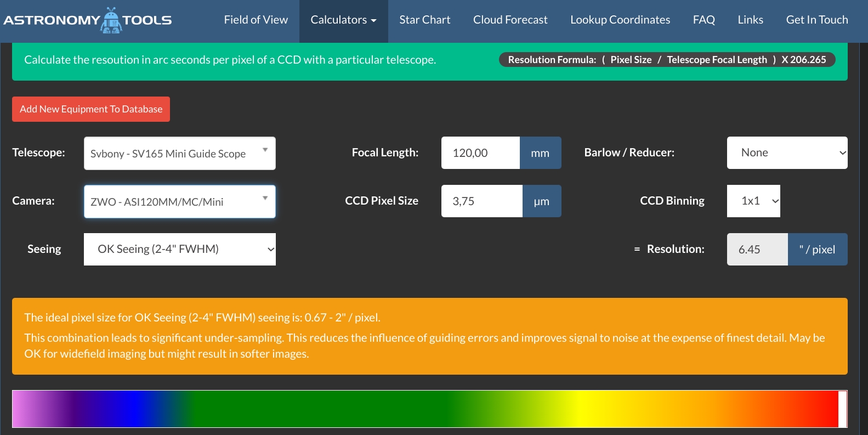The image size is (868, 435).
Task: Click the CCD Pixel Size input field
Action: point(481,201)
